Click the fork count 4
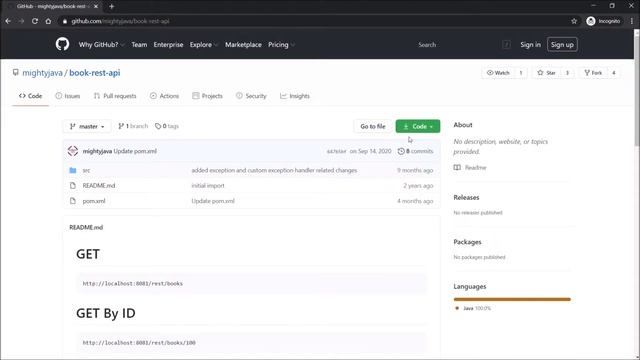640x360 pixels. [x=613, y=73]
